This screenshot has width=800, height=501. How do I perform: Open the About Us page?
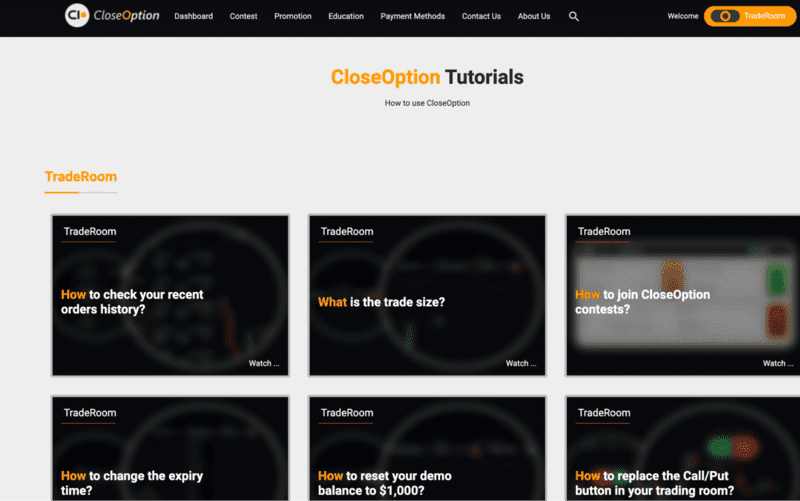[x=534, y=16]
